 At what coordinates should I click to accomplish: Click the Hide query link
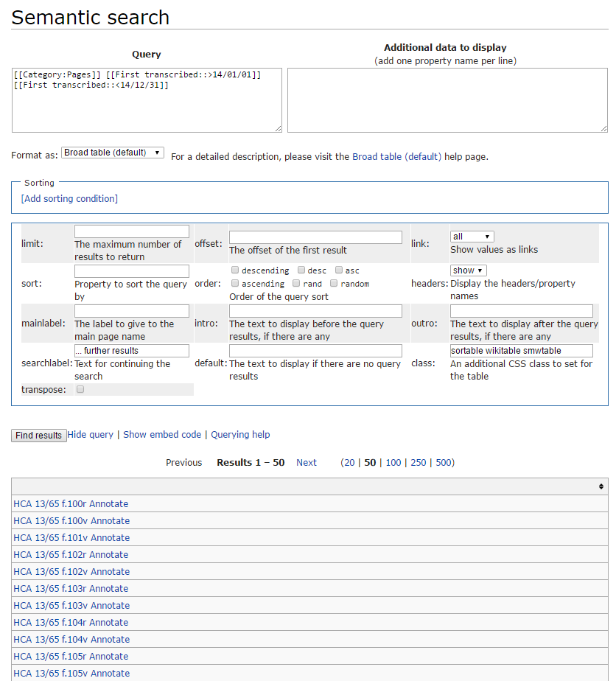tap(90, 435)
